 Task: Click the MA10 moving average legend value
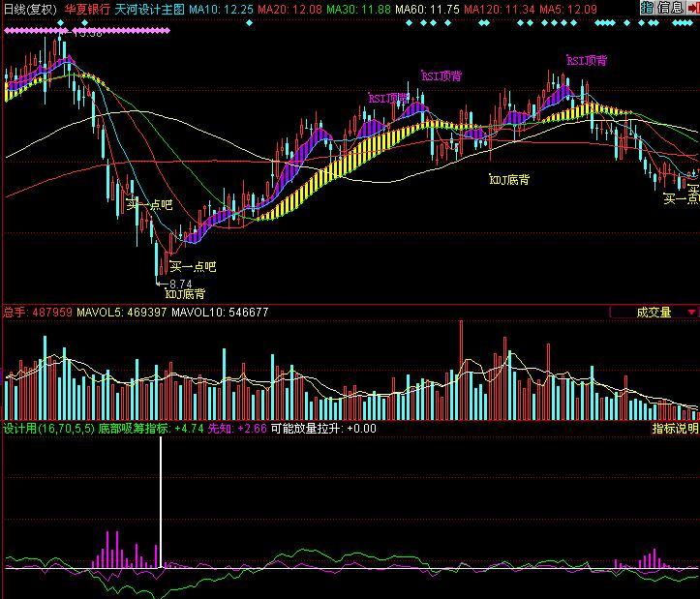click(x=221, y=8)
